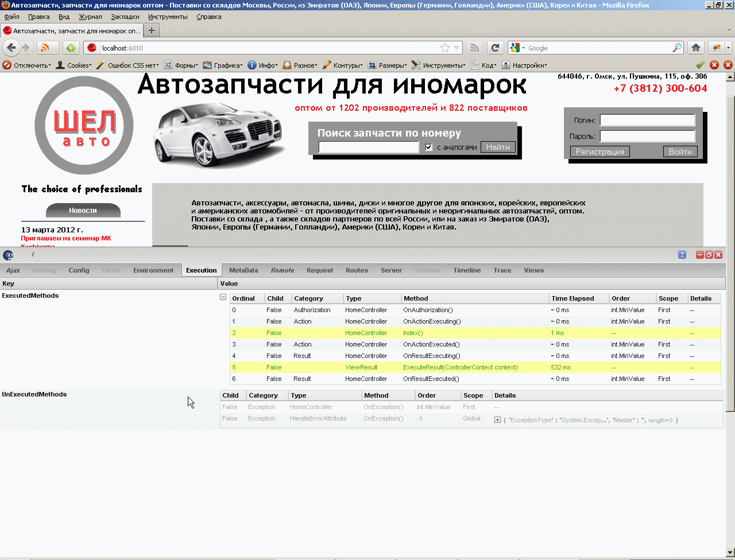Switch to the Ajax tab in Glimpse

tap(13, 270)
